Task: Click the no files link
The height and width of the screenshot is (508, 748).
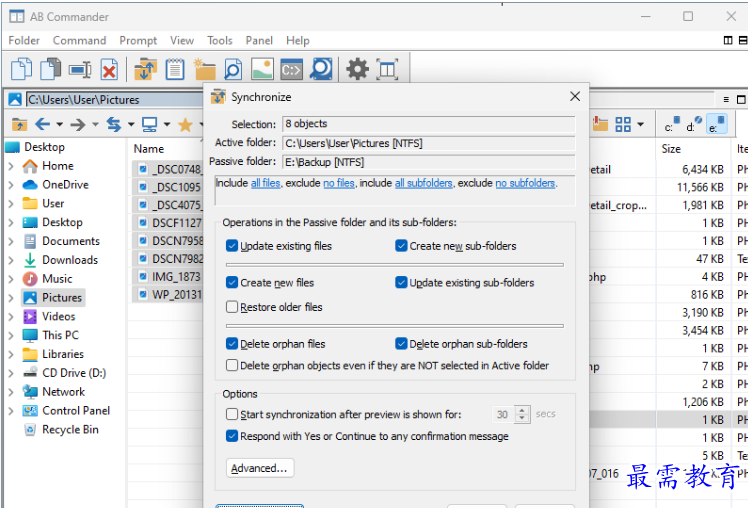Action: click(339, 183)
